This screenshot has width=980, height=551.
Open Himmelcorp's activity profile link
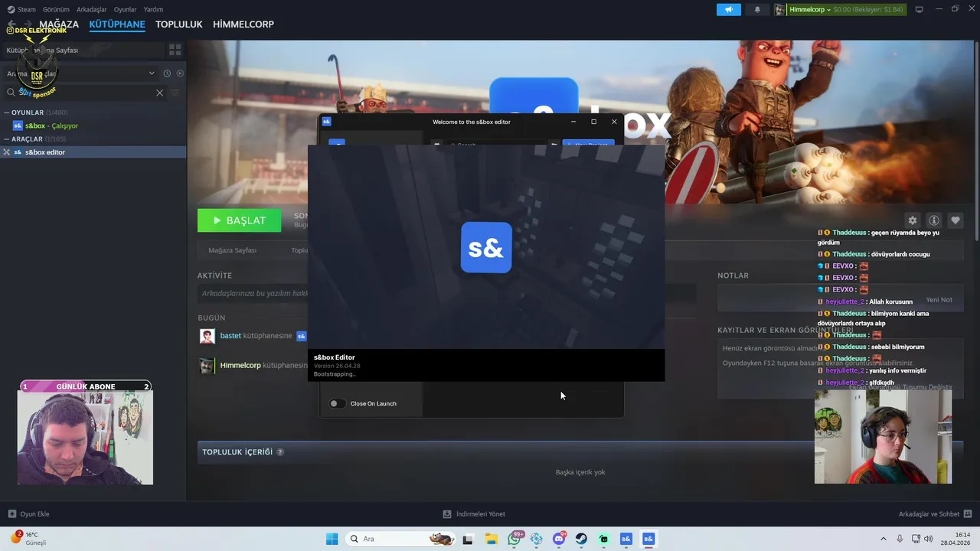coord(240,366)
